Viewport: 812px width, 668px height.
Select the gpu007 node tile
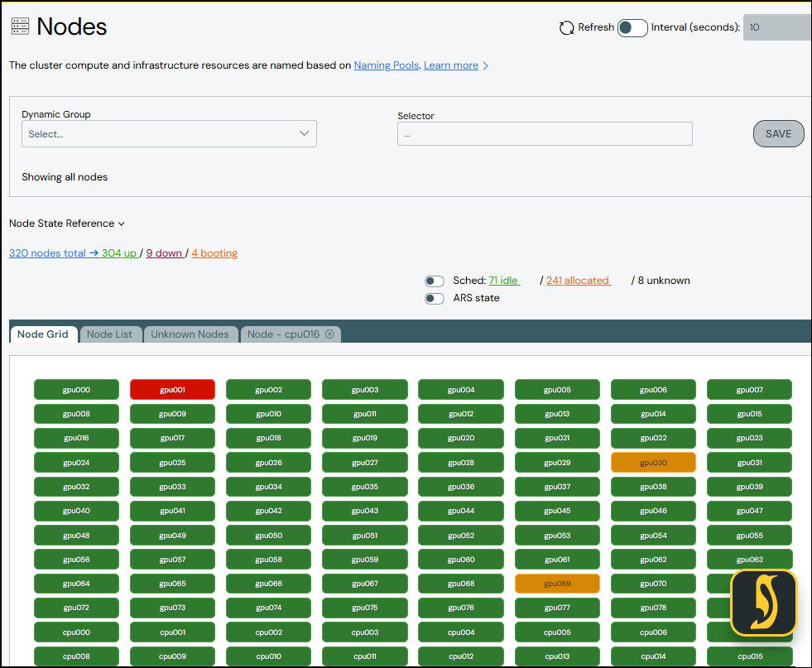[x=749, y=389]
